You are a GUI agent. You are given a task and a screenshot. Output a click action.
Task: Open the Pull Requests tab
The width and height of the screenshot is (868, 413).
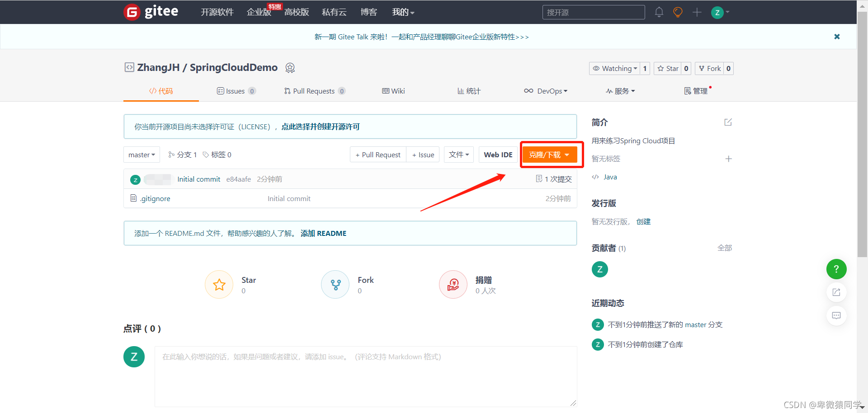[315, 91]
